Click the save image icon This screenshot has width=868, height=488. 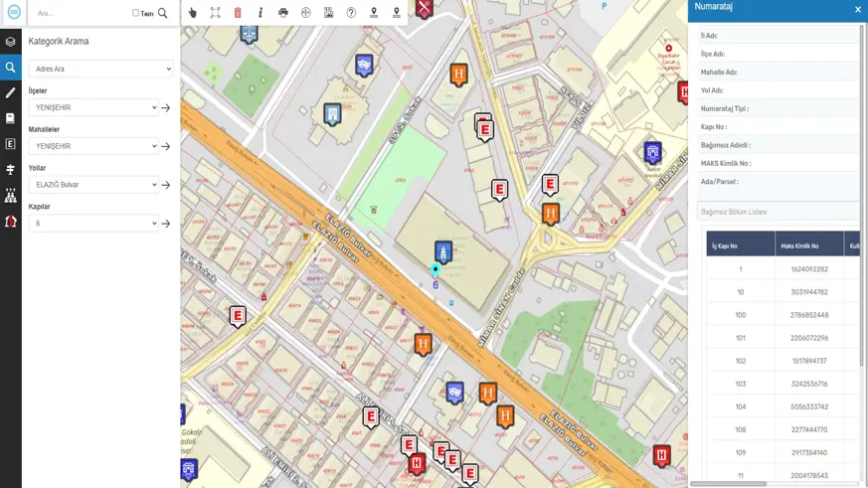tap(328, 13)
